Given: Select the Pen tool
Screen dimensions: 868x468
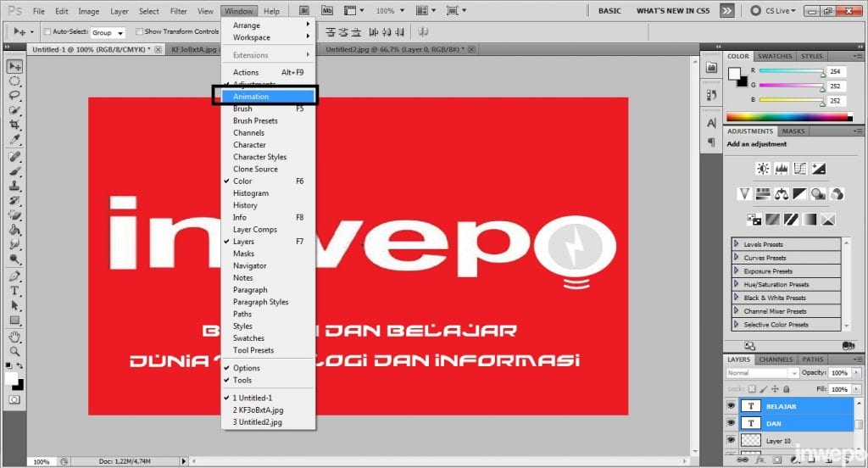Looking at the screenshot, I should [x=15, y=276].
